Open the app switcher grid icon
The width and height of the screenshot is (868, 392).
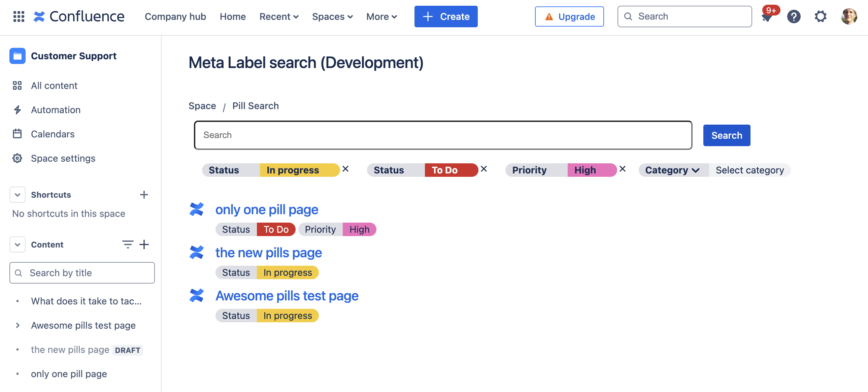[x=19, y=16]
